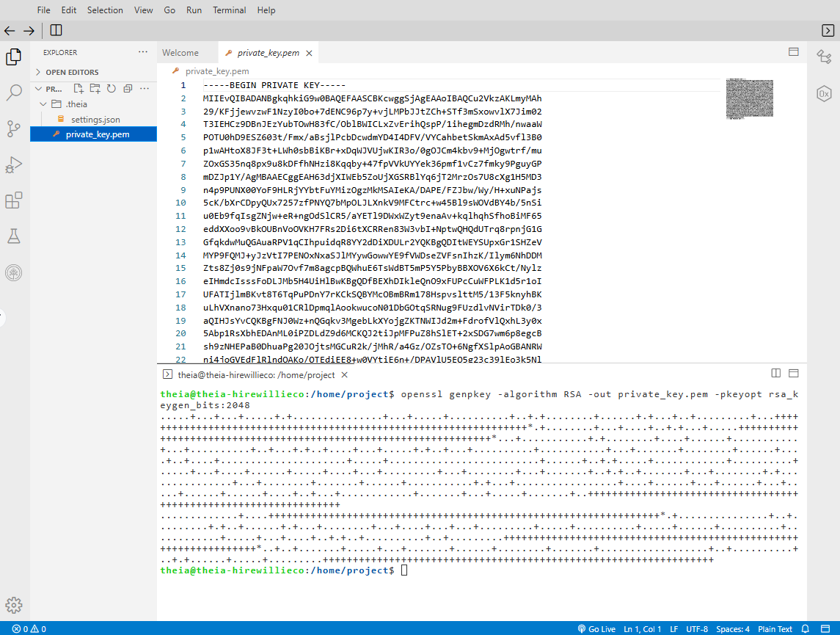840x635 pixels.
Task: Refresh the explorer tree
Action: coord(112,88)
